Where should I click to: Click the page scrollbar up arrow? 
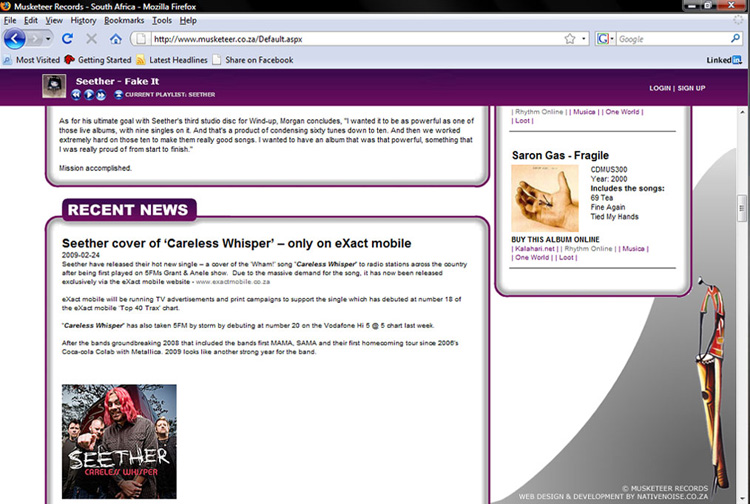click(x=742, y=112)
